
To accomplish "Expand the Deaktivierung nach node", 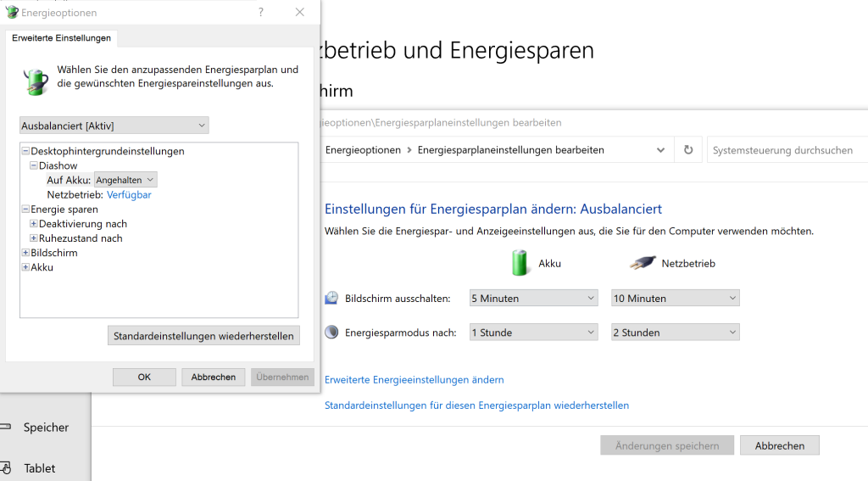I will [x=33, y=223].
